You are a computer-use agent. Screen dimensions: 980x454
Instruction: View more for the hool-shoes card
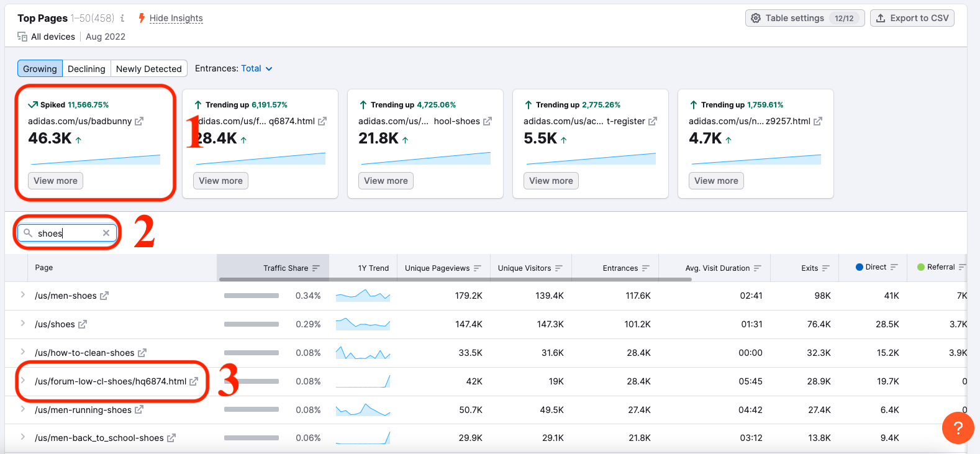[x=386, y=181]
